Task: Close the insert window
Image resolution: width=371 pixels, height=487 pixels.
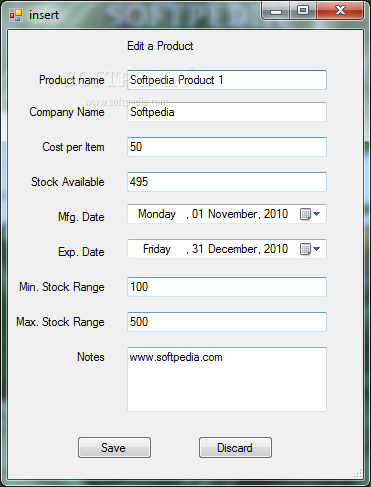Action: click(340, 11)
